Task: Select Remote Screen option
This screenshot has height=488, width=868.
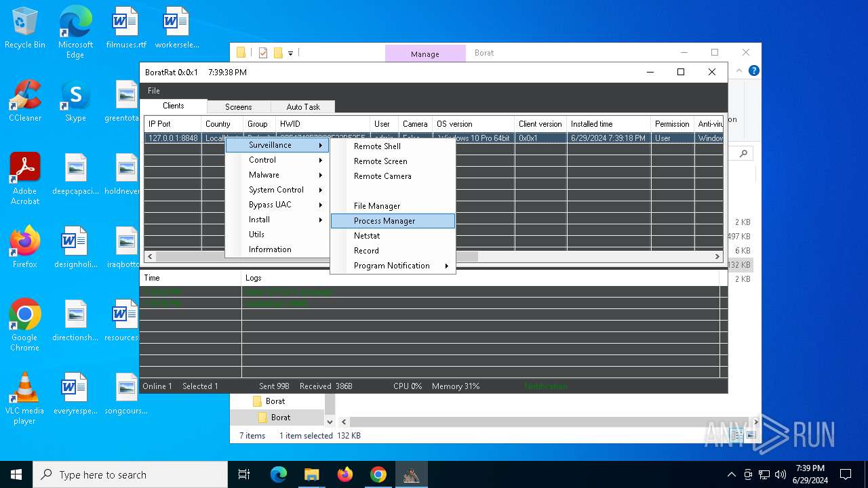Action: pyautogui.click(x=393, y=161)
